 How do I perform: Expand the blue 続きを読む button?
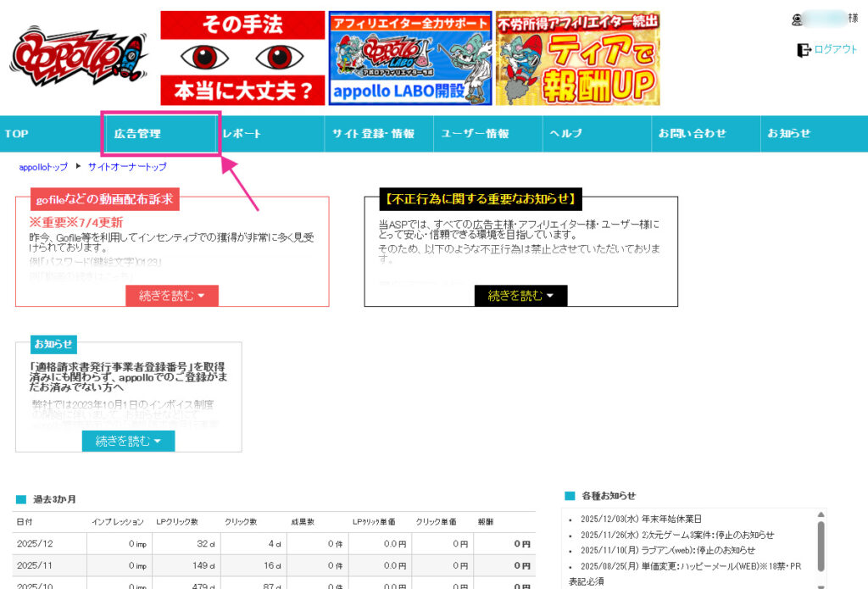(128, 442)
